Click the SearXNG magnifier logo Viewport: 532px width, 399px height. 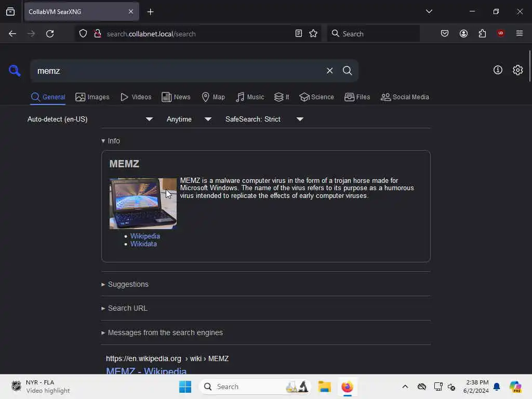pyautogui.click(x=15, y=71)
